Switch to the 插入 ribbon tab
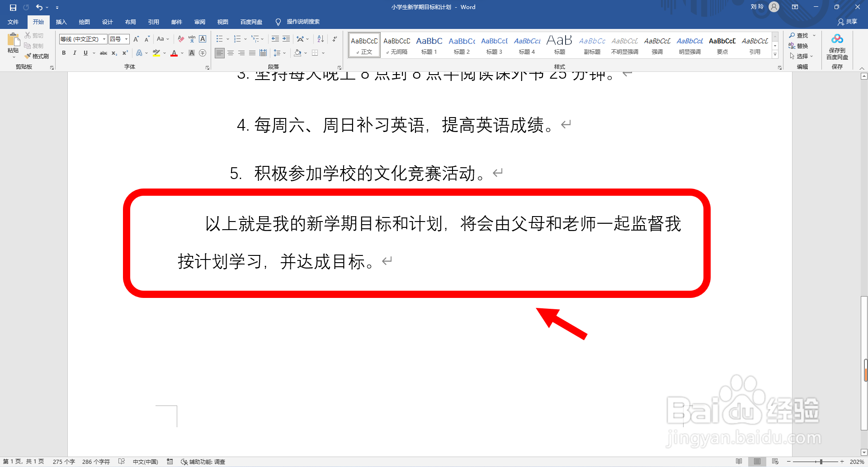 pos(61,22)
